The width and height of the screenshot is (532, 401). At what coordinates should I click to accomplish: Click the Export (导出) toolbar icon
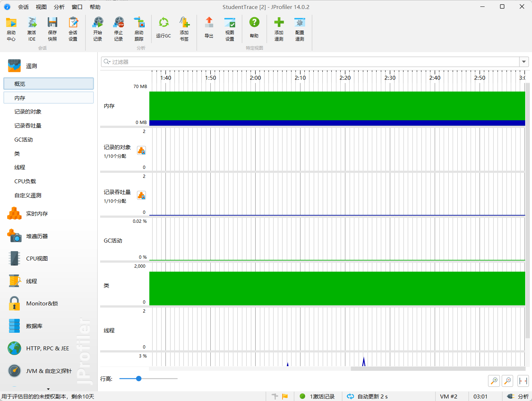click(209, 23)
